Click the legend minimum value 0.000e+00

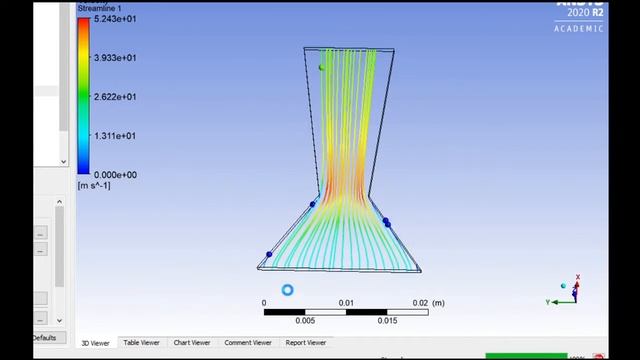pos(115,175)
